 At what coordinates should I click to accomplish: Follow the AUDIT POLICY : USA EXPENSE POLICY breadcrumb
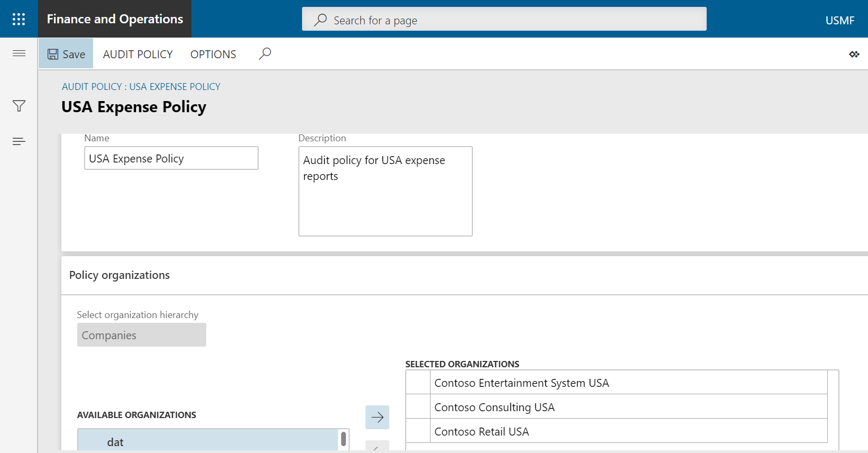(141, 87)
